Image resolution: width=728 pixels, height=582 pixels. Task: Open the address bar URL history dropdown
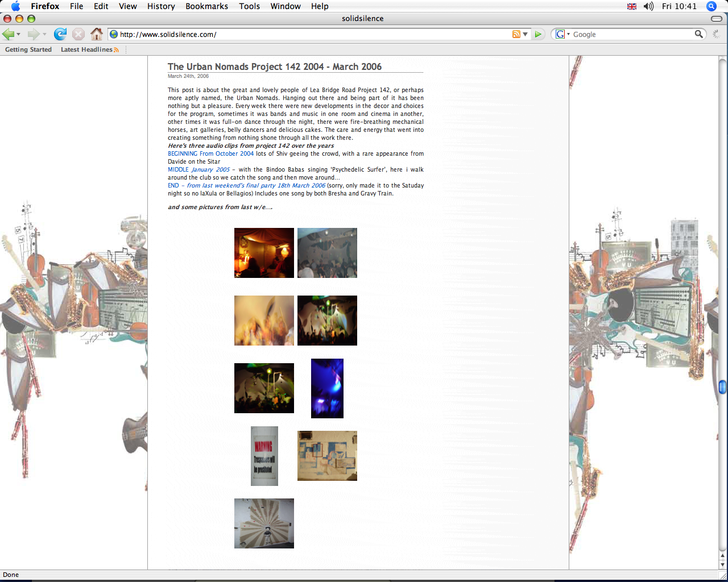tap(525, 35)
